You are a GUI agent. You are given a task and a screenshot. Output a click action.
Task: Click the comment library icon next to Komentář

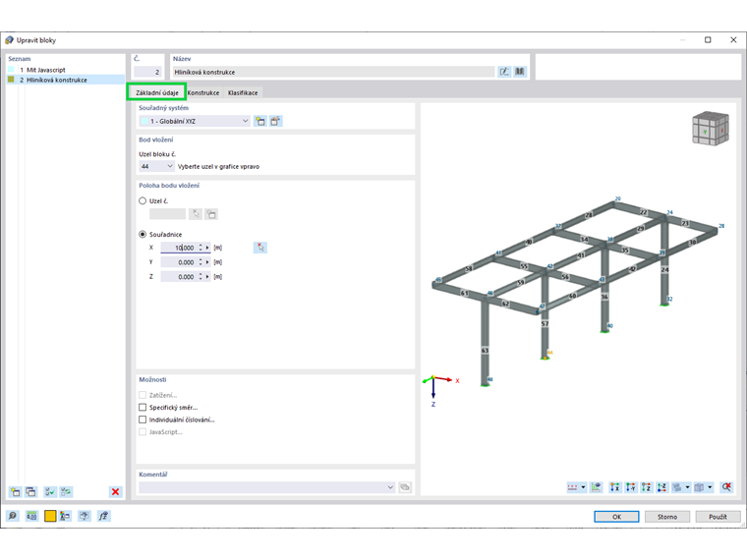pyautogui.click(x=405, y=487)
